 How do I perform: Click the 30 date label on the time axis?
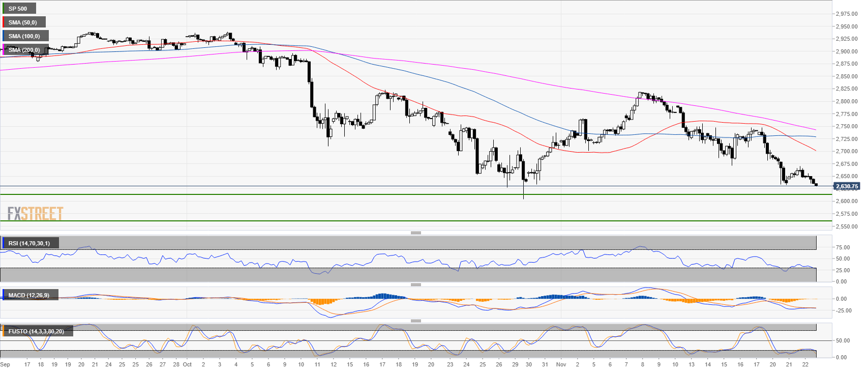pyautogui.click(x=528, y=364)
